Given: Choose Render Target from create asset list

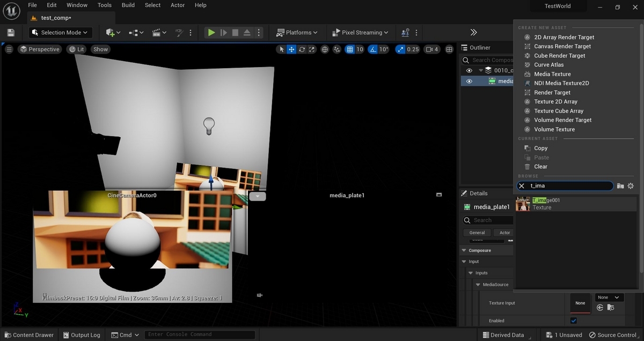Looking at the screenshot, I should pos(552,92).
